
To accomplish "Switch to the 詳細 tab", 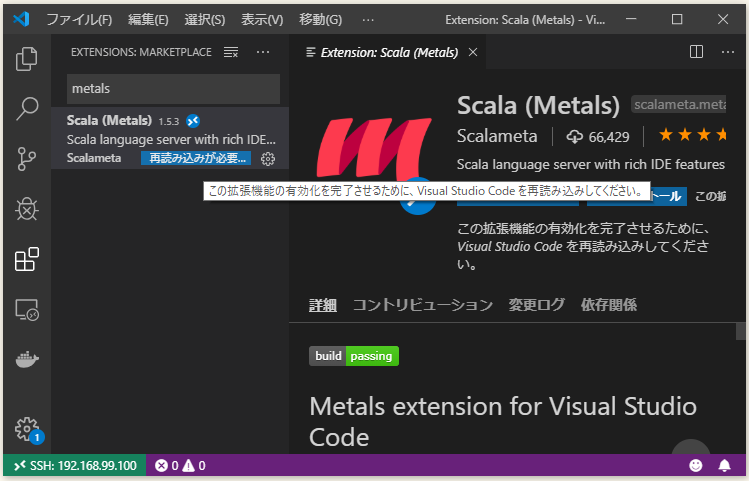I will tap(322, 305).
